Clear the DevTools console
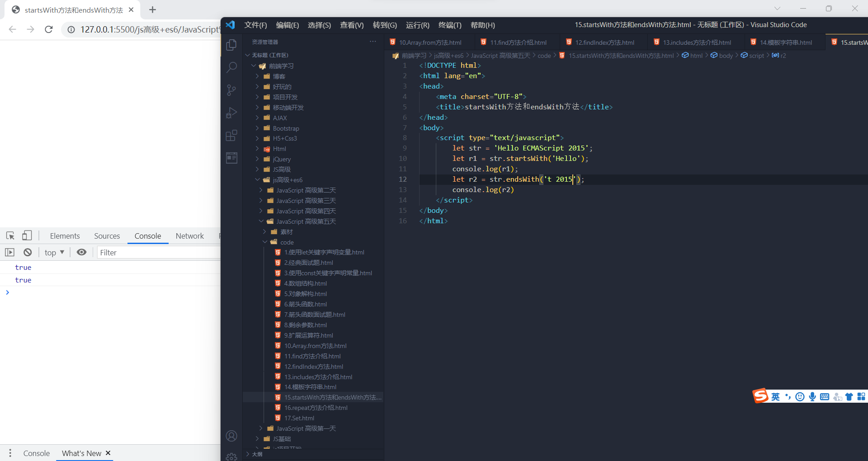The height and width of the screenshot is (461, 868). point(27,252)
